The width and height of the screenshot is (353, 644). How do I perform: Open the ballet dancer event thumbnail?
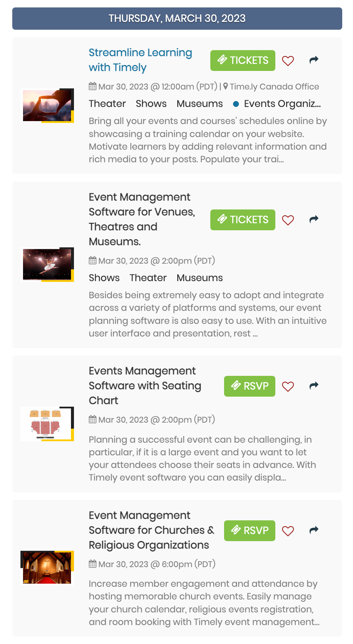[x=47, y=264]
